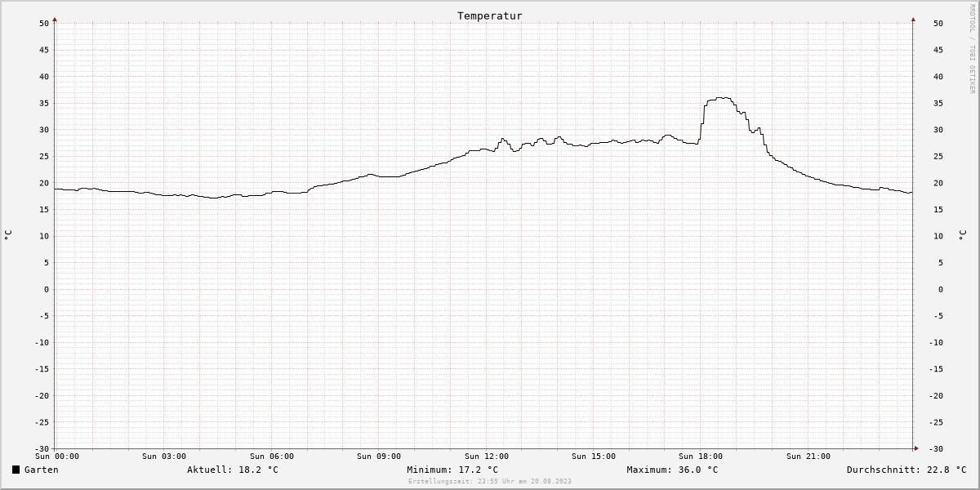The image size is (980, 490).
Task: Select the Maximum: 36.0 °C value
Action: [672, 470]
